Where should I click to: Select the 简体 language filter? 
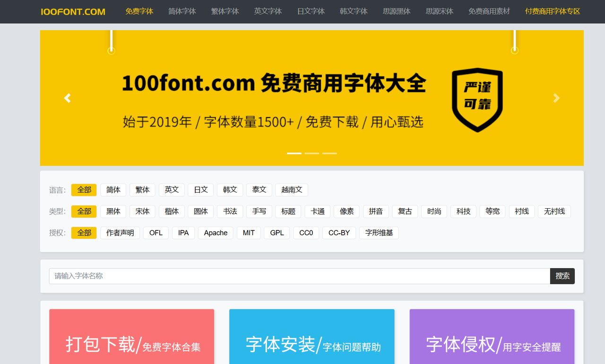113,190
